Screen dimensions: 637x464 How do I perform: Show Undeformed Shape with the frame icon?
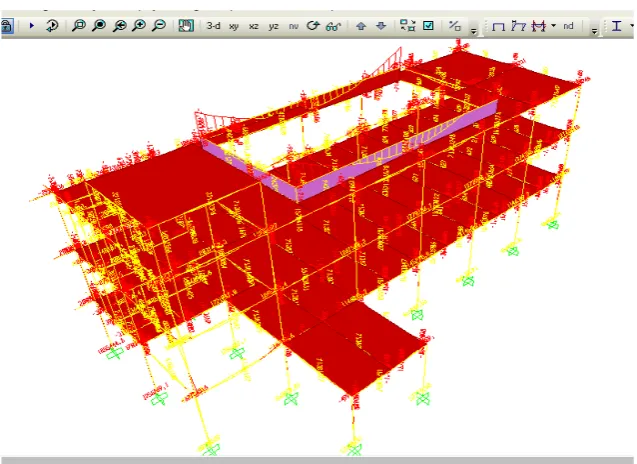pos(498,26)
